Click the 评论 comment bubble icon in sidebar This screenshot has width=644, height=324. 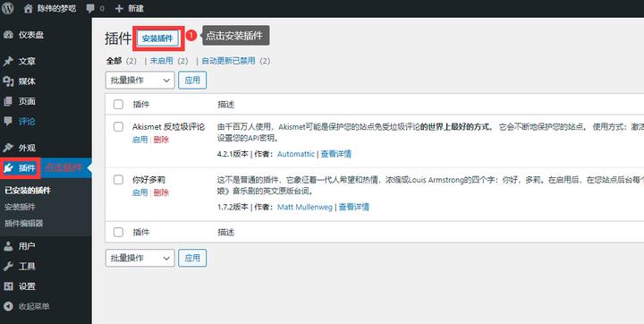(8, 122)
